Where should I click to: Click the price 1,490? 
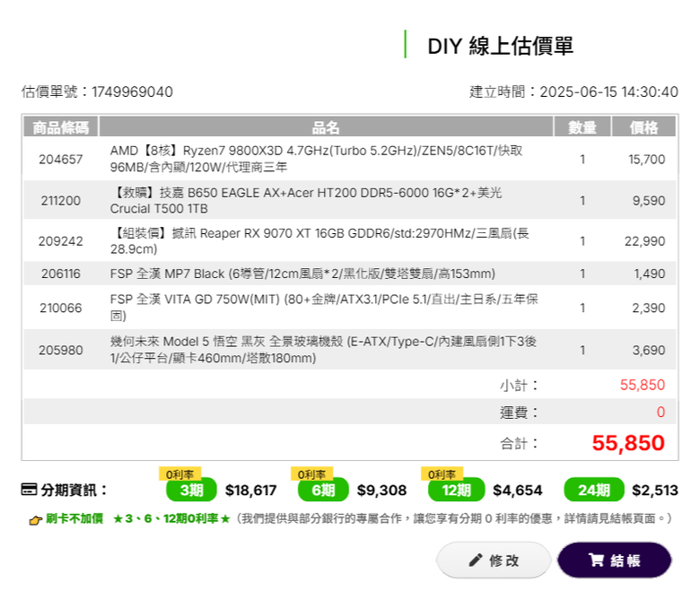pyautogui.click(x=650, y=274)
